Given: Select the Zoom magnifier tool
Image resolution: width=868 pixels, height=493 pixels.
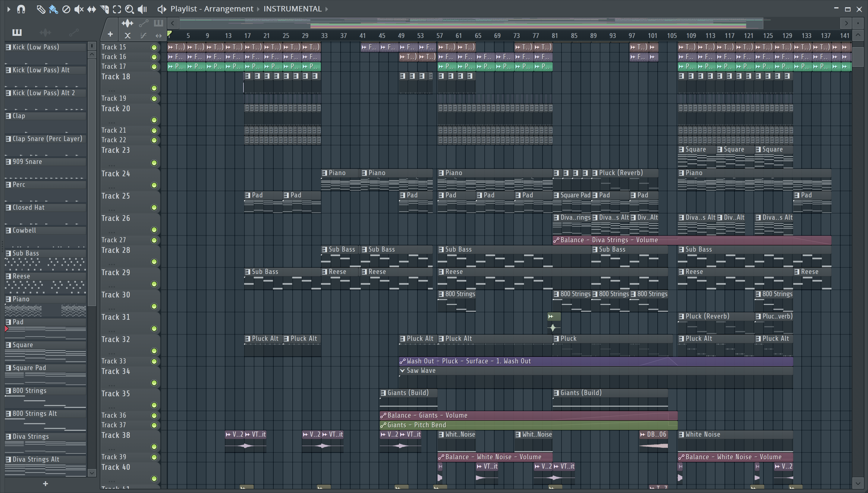Looking at the screenshot, I should click(129, 9).
